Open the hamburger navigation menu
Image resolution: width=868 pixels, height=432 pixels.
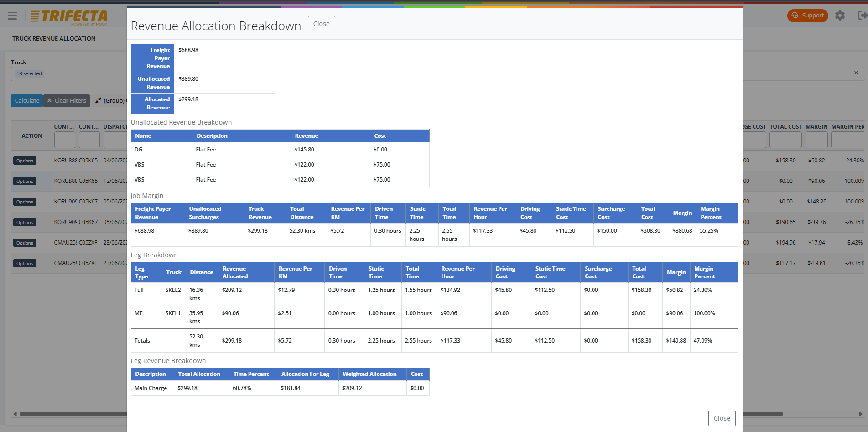click(x=12, y=16)
